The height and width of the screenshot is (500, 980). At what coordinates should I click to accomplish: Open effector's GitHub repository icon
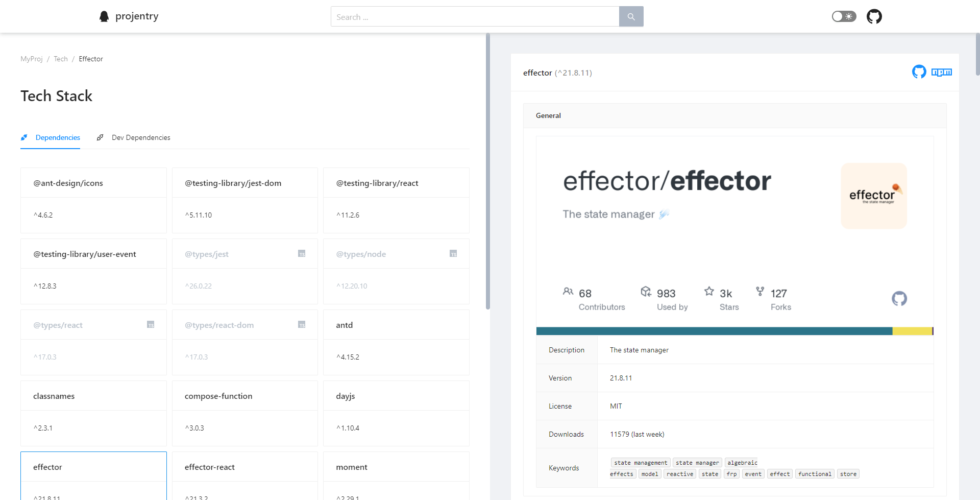coord(919,72)
